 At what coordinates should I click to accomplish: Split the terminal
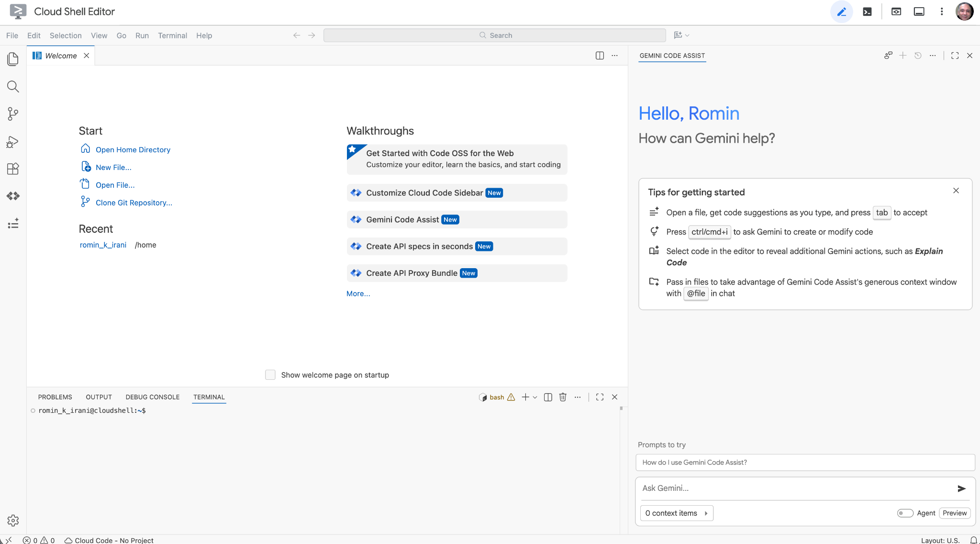click(x=548, y=397)
